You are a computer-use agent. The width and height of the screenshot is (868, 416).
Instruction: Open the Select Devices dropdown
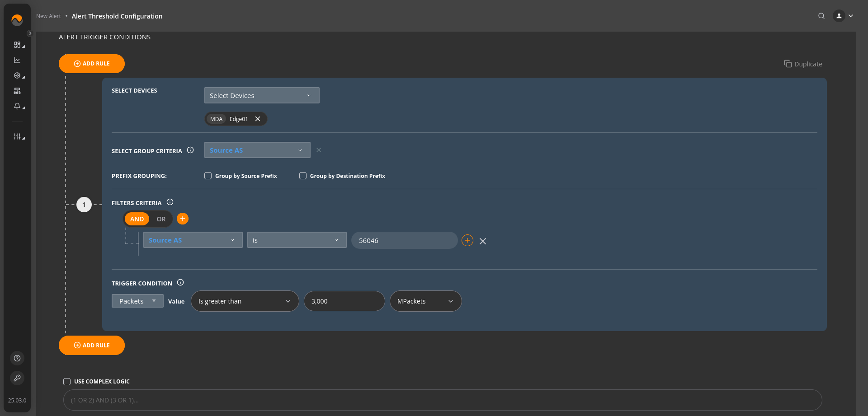pos(261,95)
